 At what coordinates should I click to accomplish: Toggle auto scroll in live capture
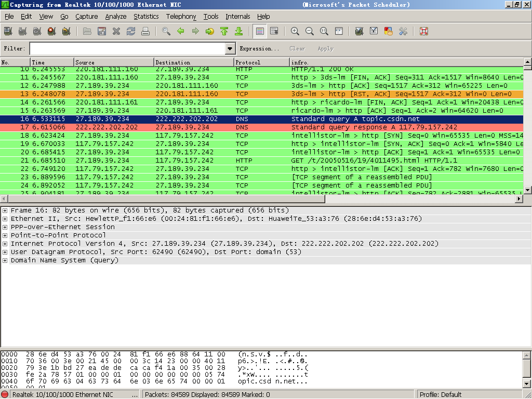point(274,31)
